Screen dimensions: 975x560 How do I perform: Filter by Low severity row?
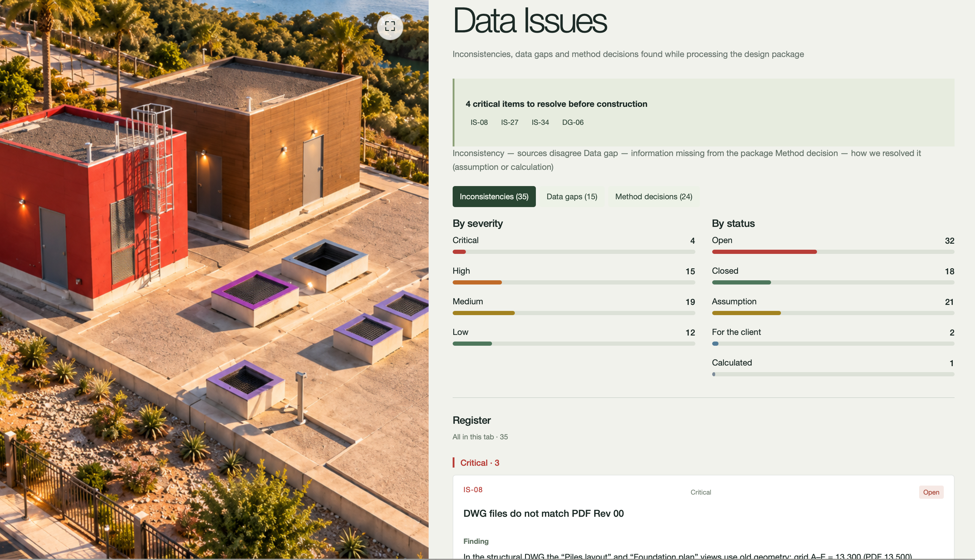[x=573, y=336]
